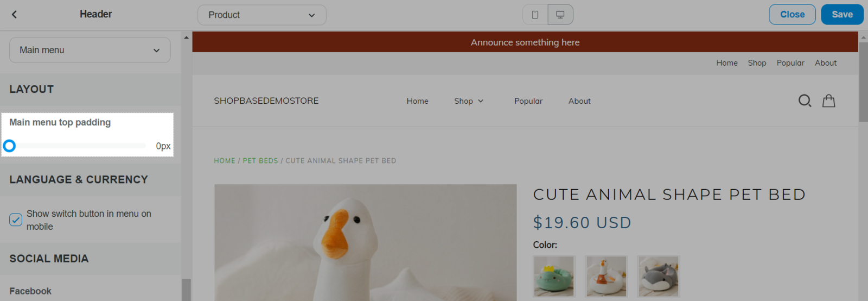
Task: Switch to mobile preview icon
Action: pos(535,15)
